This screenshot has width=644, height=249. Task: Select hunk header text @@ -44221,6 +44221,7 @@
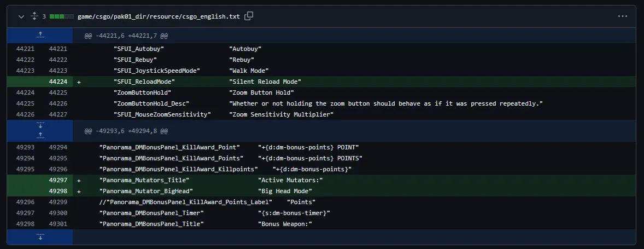[x=126, y=36]
